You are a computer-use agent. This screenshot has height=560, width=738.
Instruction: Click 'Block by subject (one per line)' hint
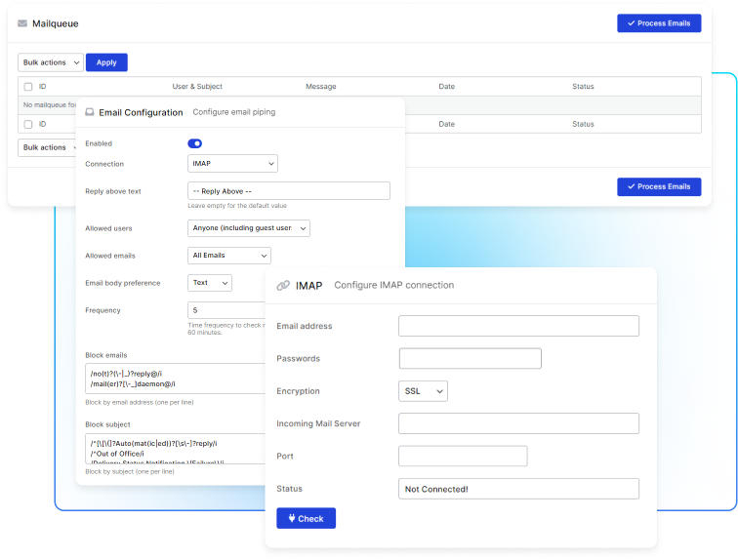click(130, 471)
